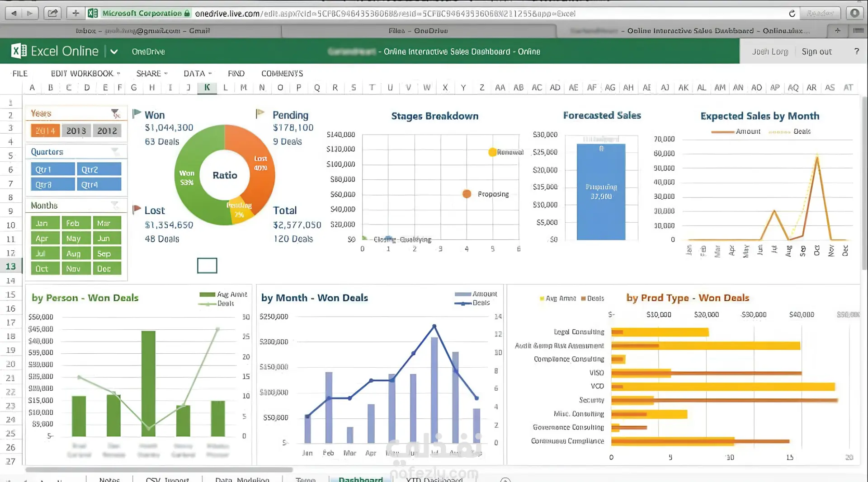
Task: Click the Sign out link
Action: pos(816,51)
